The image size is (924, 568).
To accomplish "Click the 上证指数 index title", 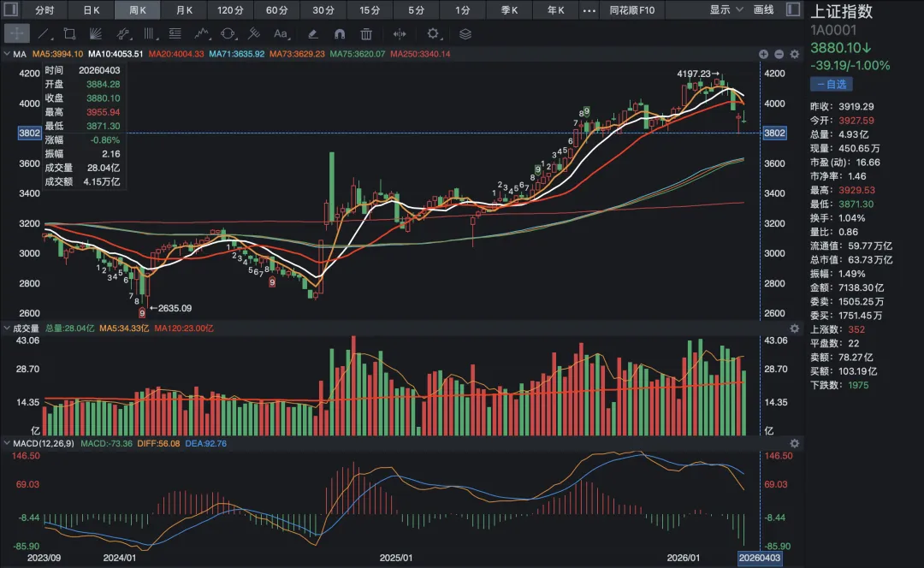I will pyautogui.click(x=842, y=11).
